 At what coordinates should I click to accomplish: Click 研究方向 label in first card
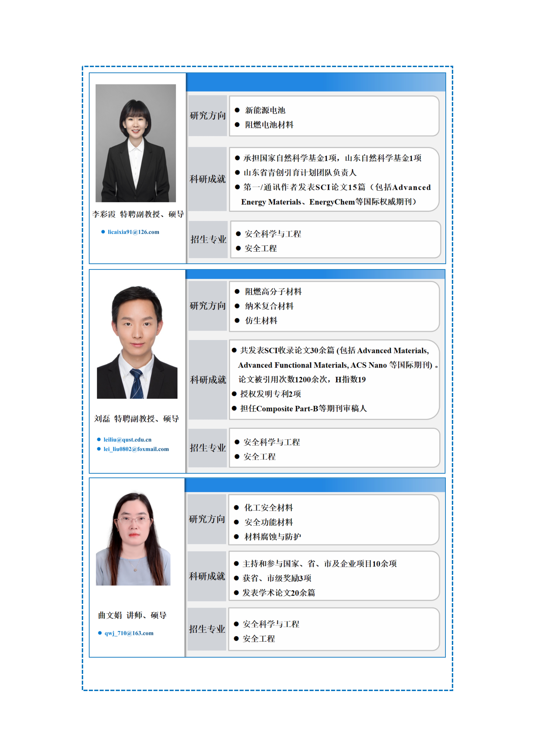pyautogui.click(x=208, y=116)
